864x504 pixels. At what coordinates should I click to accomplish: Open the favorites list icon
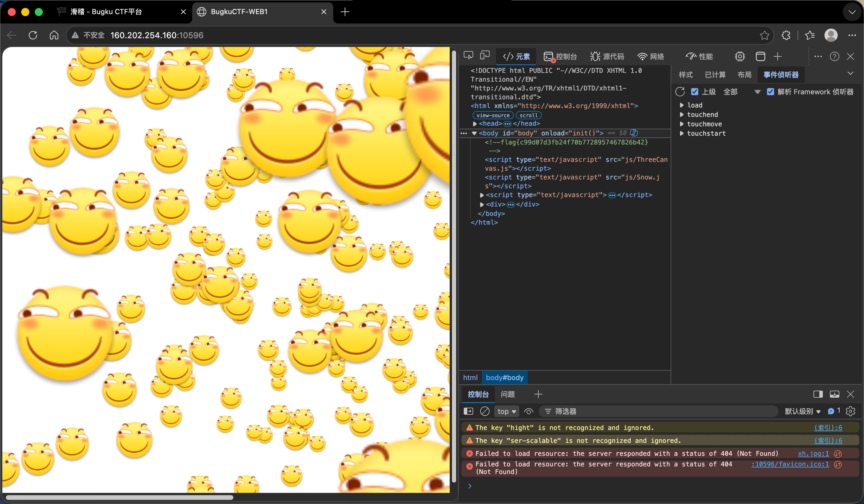[810, 35]
